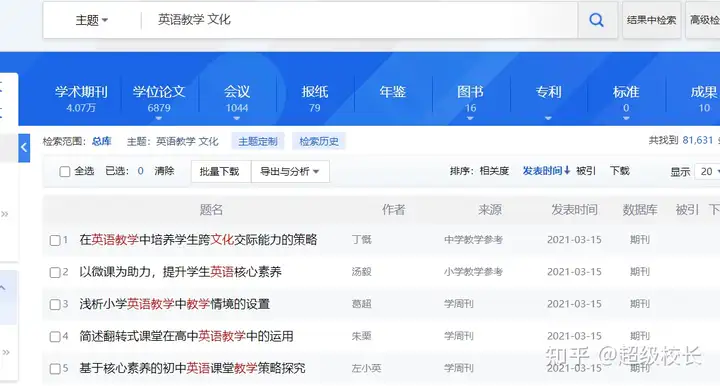Click the 主题定制 button
720x386 pixels.
pyautogui.click(x=258, y=141)
